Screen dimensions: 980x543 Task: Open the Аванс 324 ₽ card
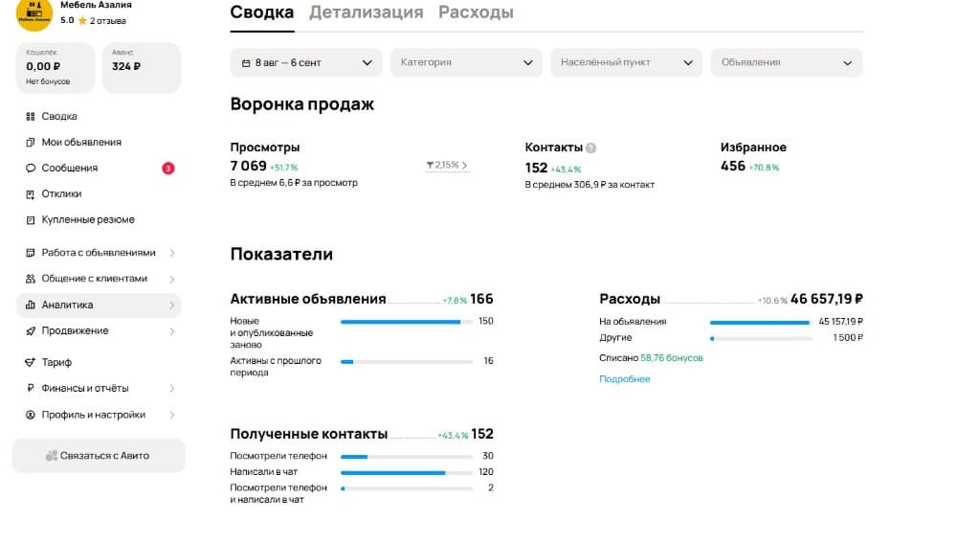pos(142,68)
